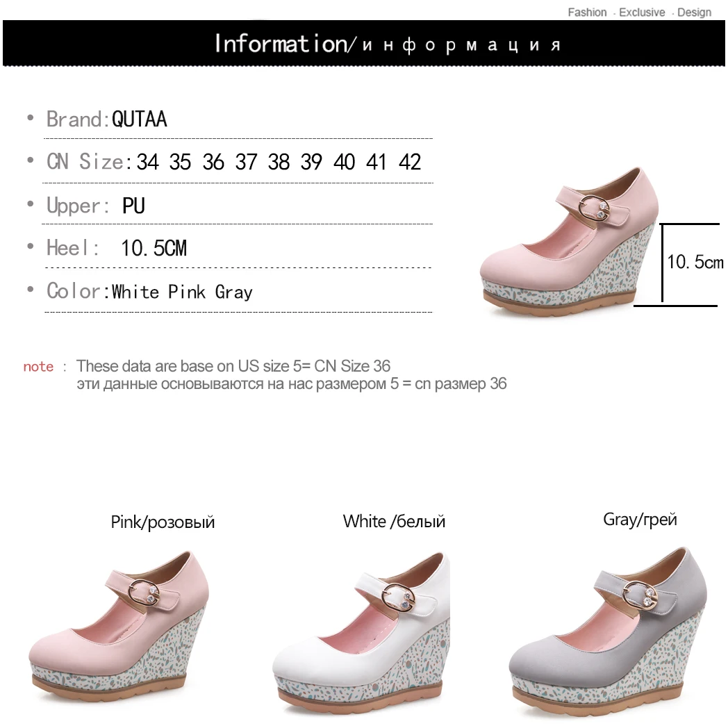Screen dimensions: 728x728
Task: Click the Gray/грей color label
Action: click(640, 520)
